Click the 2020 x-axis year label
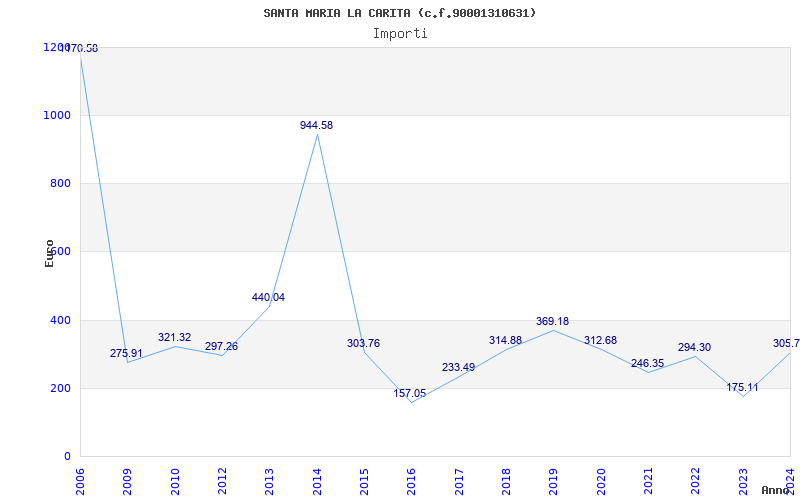 click(x=601, y=482)
